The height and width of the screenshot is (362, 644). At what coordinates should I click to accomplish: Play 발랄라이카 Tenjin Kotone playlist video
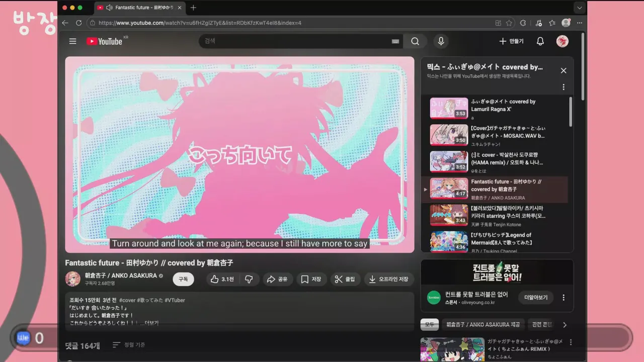pyautogui.click(x=495, y=215)
